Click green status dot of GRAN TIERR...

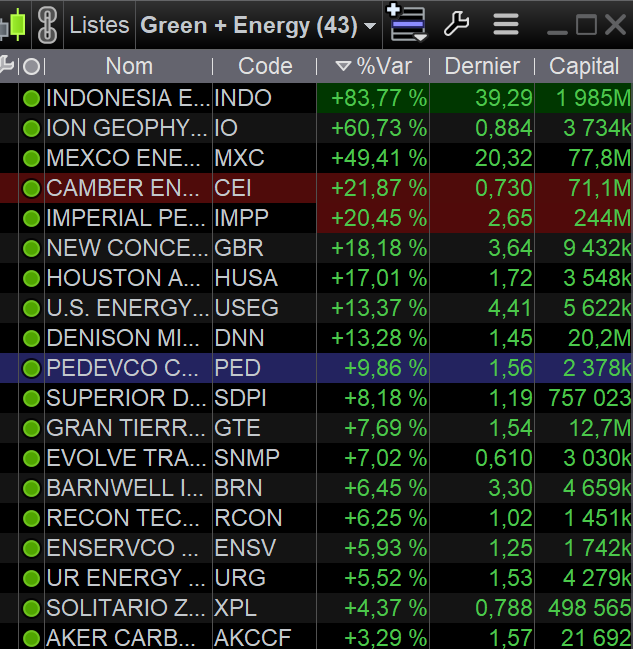coord(31,428)
